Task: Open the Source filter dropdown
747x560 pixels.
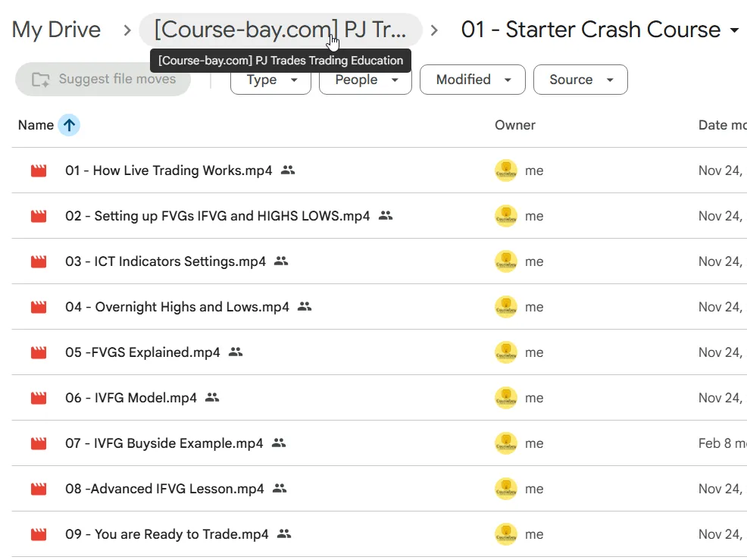Action: pos(580,80)
